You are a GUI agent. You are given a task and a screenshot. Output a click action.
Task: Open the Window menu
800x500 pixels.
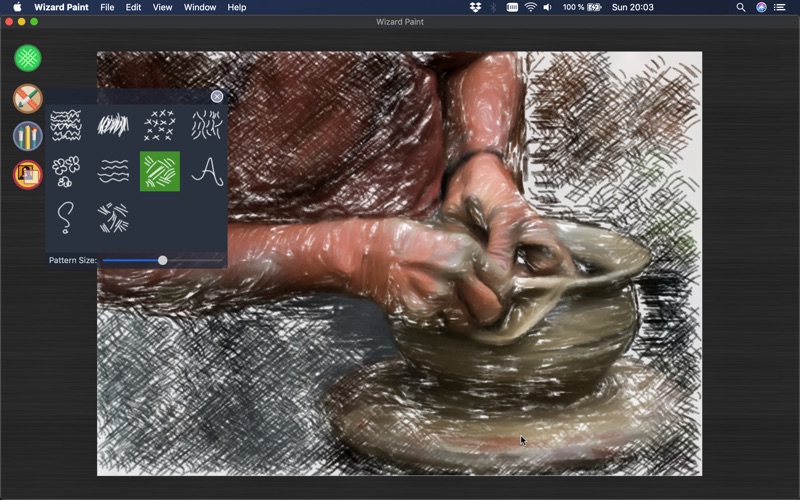click(x=200, y=7)
